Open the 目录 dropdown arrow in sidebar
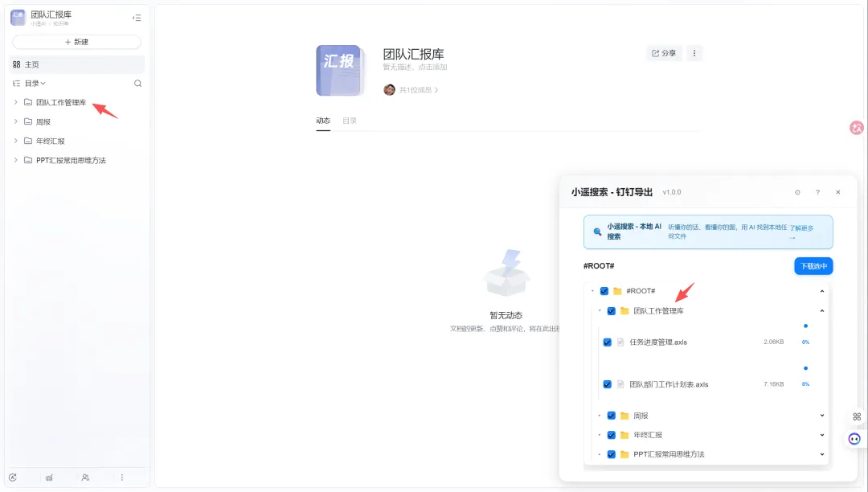Image resolution: width=868 pixels, height=492 pixels. pyautogui.click(x=43, y=84)
